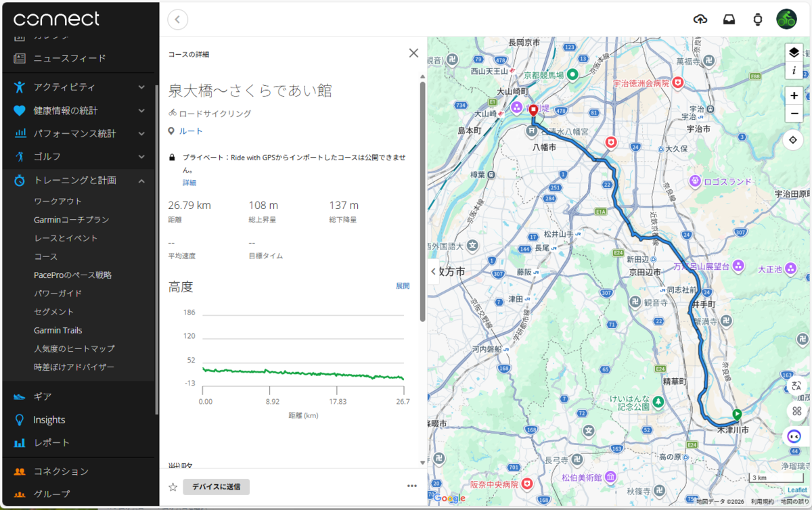812x510 pixels.
Task: Click the パフォーマンス統計 chart icon
Action: point(20,133)
